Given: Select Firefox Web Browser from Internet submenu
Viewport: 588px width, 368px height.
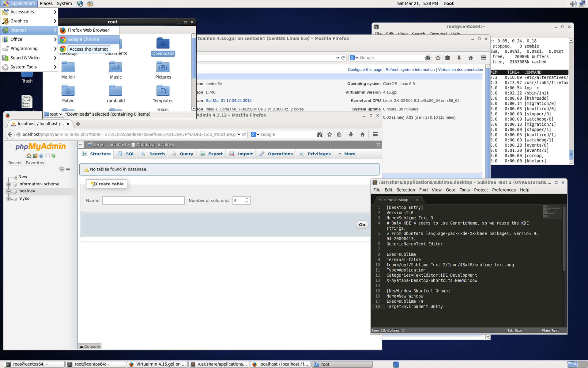Looking at the screenshot, I should [x=89, y=30].
